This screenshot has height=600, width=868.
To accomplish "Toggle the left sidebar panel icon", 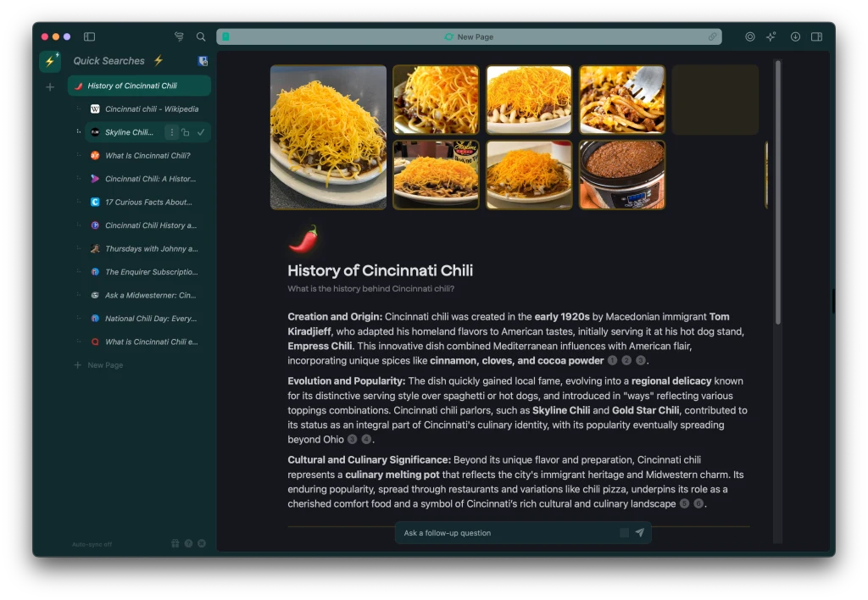I will [89, 37].
